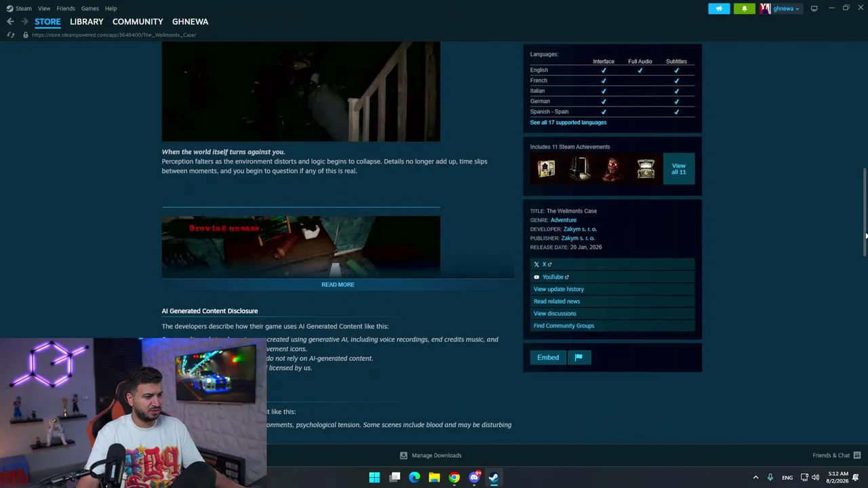Image resolution: width=868 pixels, height=488 pixels.
Task: Open the first achievement icon with house
Action: tap(546, 169)
